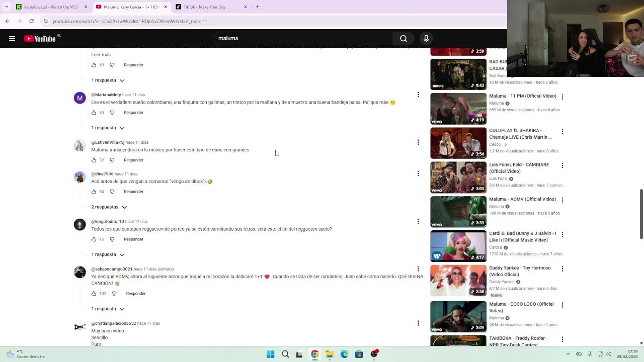The height and width of the screenshot is (362, 644).
Task: Open more options for Maluma 11 PM video
Action: [562, 97]
